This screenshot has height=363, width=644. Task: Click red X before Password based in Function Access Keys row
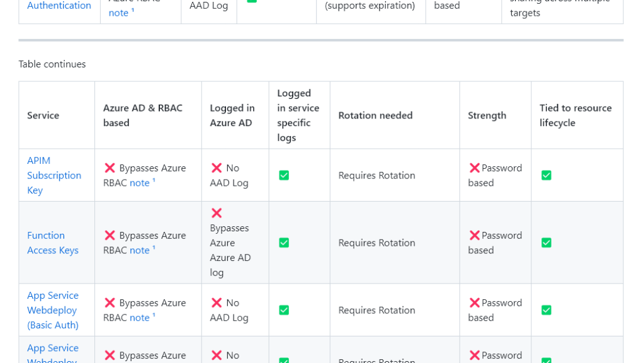(x=474, y=236)
